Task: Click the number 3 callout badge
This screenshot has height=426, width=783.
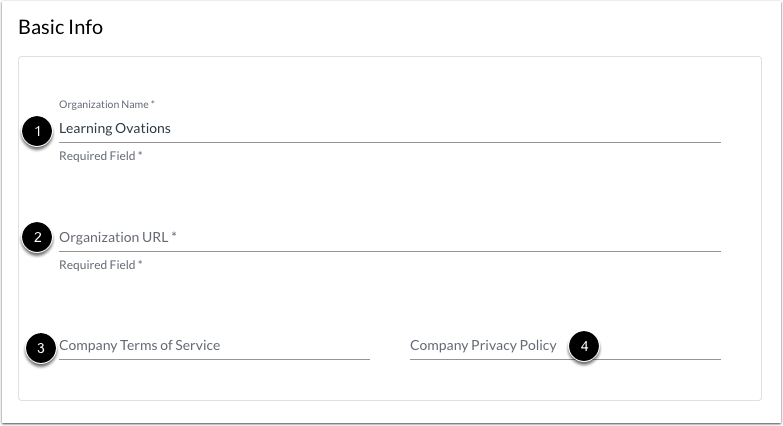Action: click(40, 348)
